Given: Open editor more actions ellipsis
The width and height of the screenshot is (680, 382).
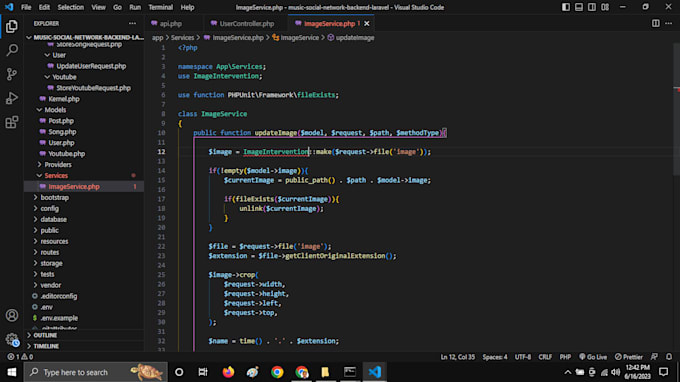Looking at the screenshot, I should (669, 23).
